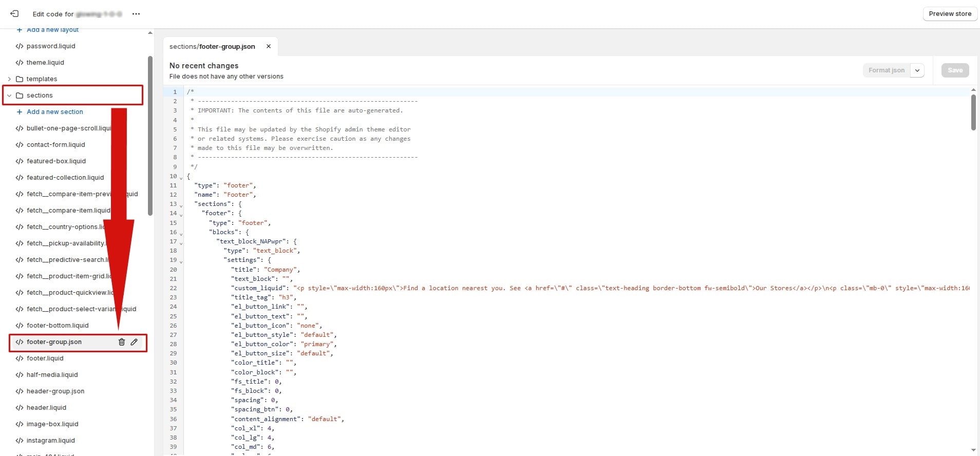Open the password.liquid file
The image size is (980, 456).
pos(51,46)
